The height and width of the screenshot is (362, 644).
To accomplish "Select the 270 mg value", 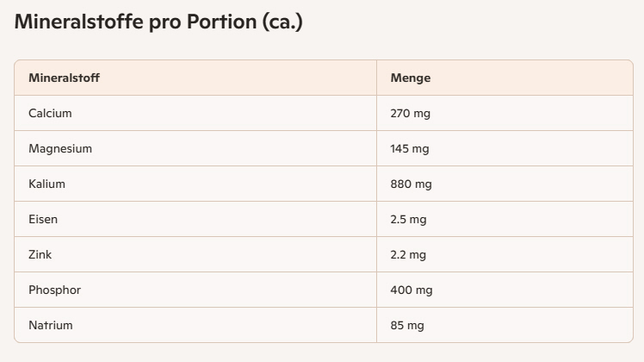I will click(x=411, y=113).
